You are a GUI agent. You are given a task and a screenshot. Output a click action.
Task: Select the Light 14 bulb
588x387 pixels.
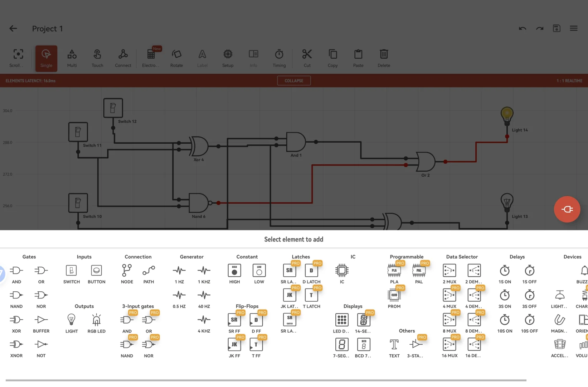(507, 116)
